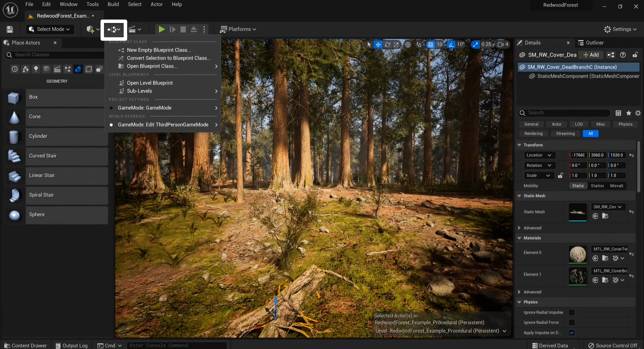Image resolution: width=644 pixels, height=349 pixels.
Task: Collapse the Transform section
Action: (x=519, y=145)
